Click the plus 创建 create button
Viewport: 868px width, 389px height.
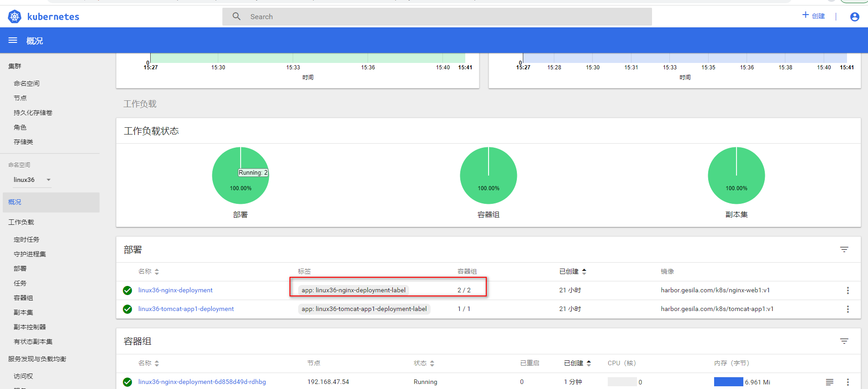[x=814, y=16]
